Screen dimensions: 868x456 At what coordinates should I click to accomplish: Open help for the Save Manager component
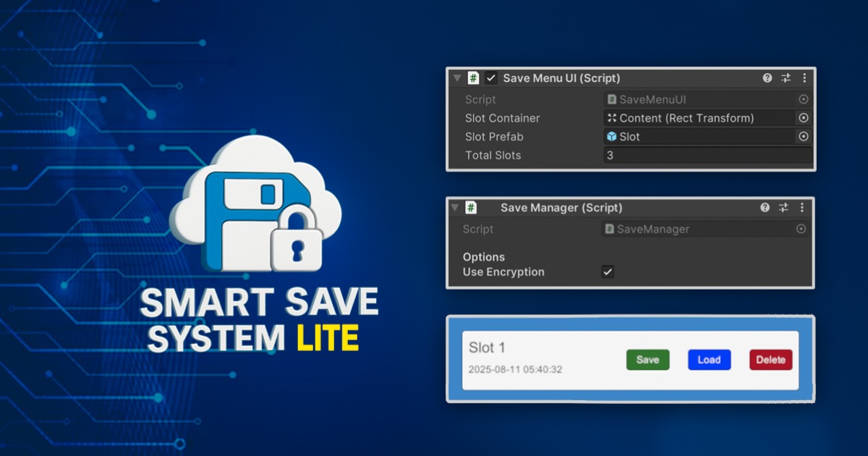point(765,207)
